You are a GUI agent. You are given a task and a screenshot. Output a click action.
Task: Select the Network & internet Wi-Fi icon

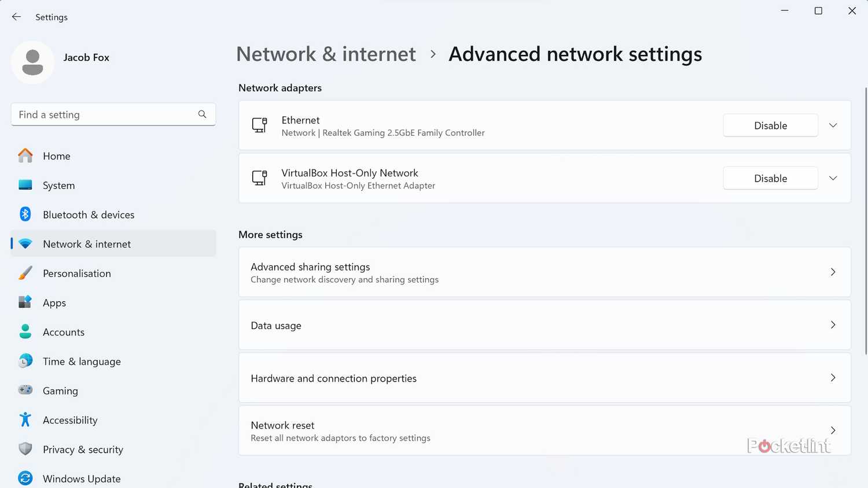[25, 243]
